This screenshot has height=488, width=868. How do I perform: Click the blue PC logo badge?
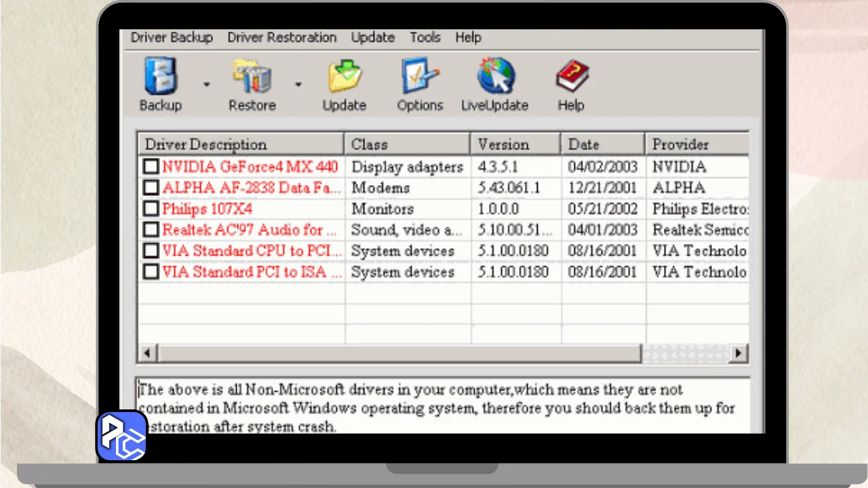(122, 436)
